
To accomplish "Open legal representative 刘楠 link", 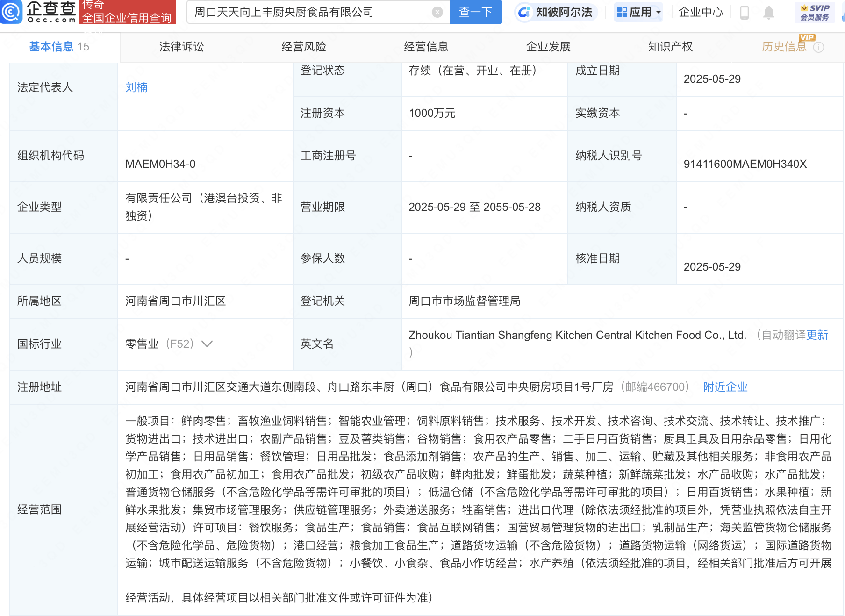I will (x=136, y=87).
